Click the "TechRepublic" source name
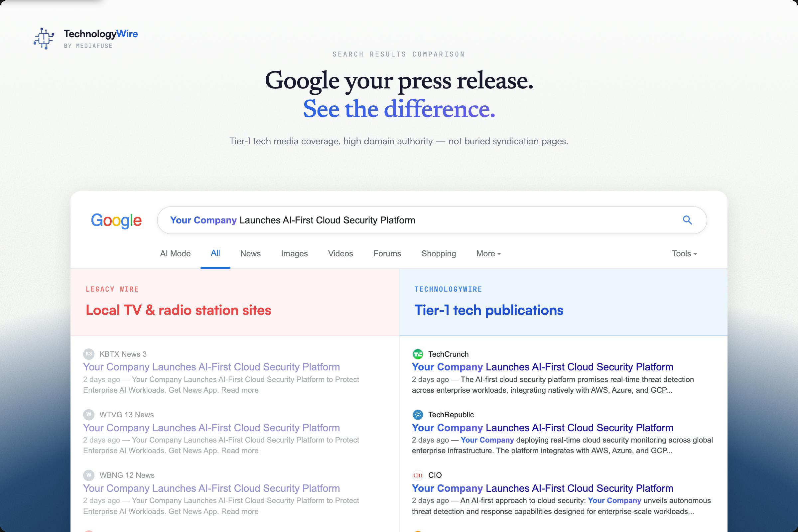Screen dimensions: 798x532 451,414
